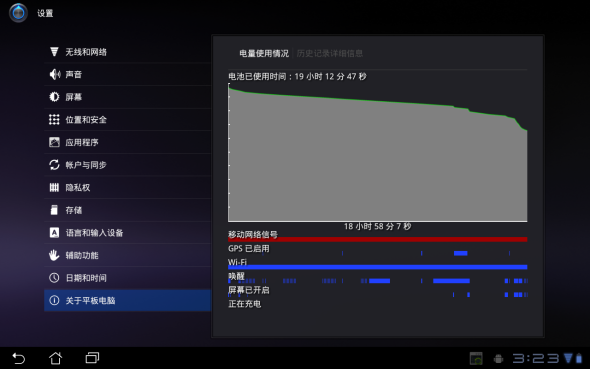590x369 pixels.
Task: Open the 屏幕 brightness icon
Action: pyautogui.click(x=54, y=97)
